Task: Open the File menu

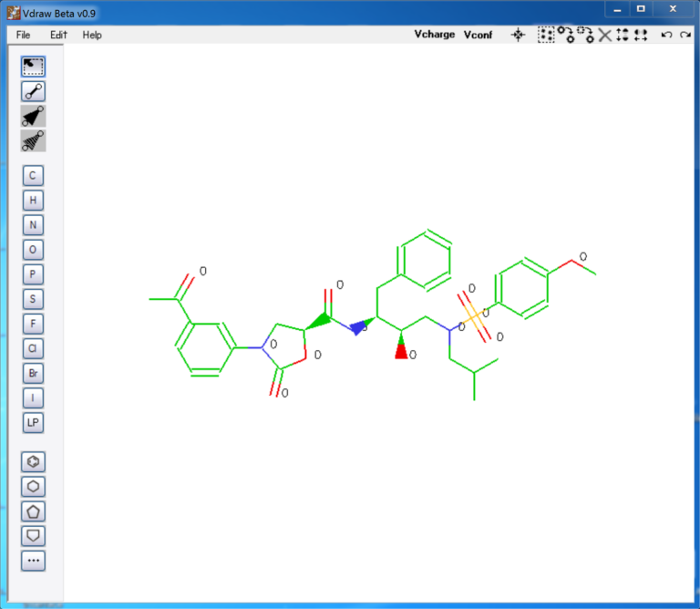Action: pyautogui.click(x=23, y=35)
